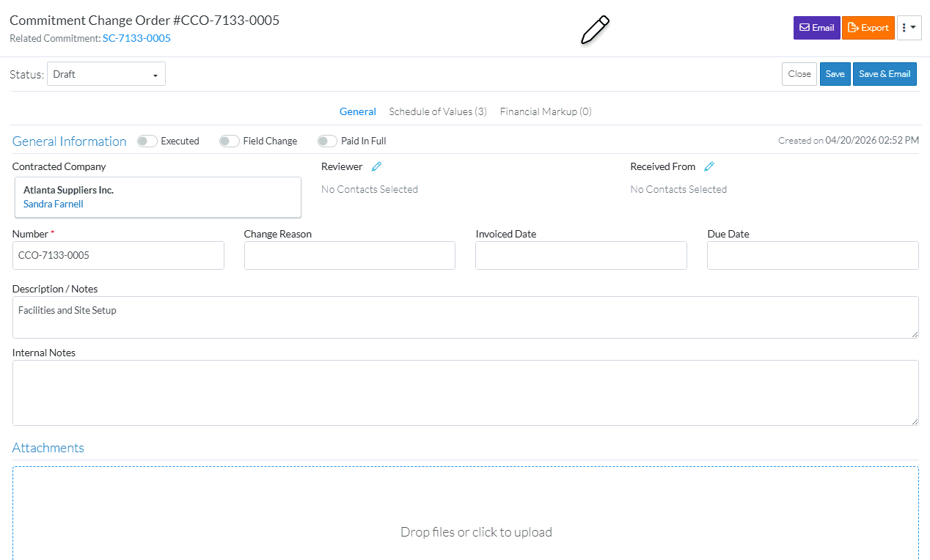Open the Status dropdown showing Draft
This screenshot has width=930, height=560.
point(106,74)
